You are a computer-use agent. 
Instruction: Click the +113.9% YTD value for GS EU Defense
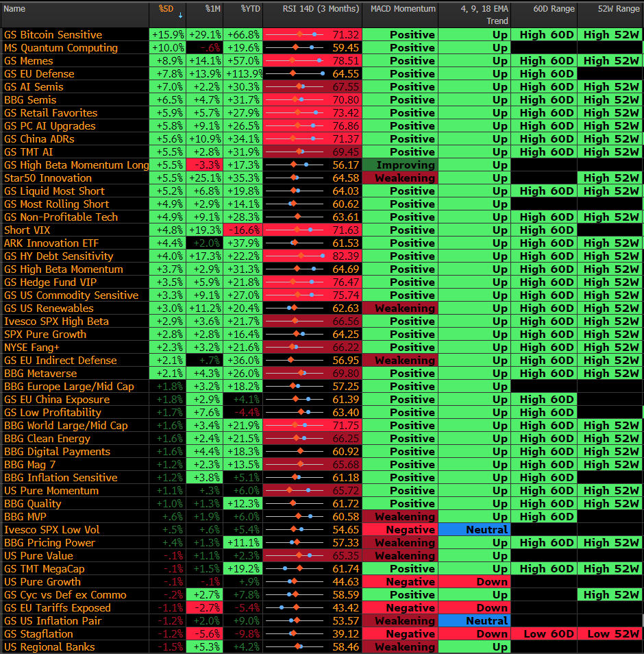tap(243, 74)
